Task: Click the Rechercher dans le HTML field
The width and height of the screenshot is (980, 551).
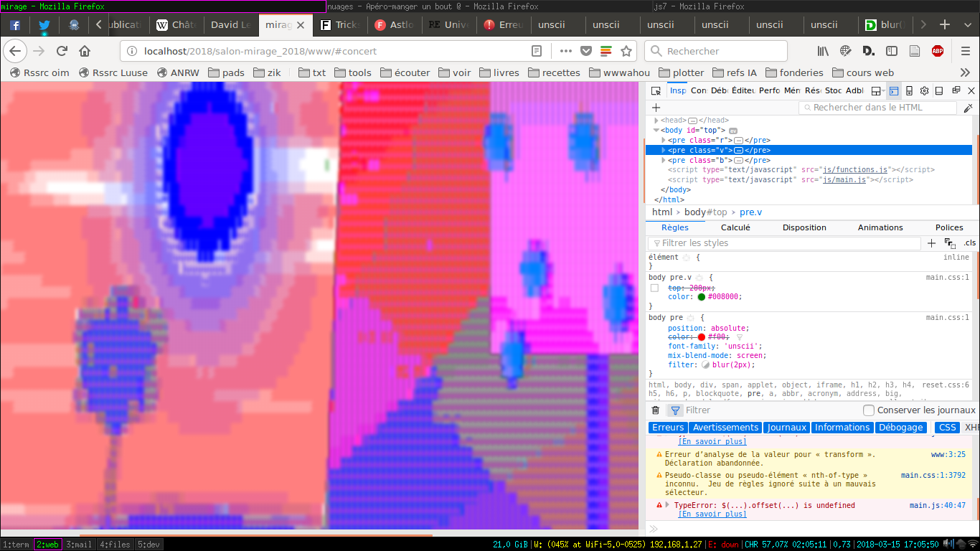Action: pyautogui.click(x=877, y=108)
